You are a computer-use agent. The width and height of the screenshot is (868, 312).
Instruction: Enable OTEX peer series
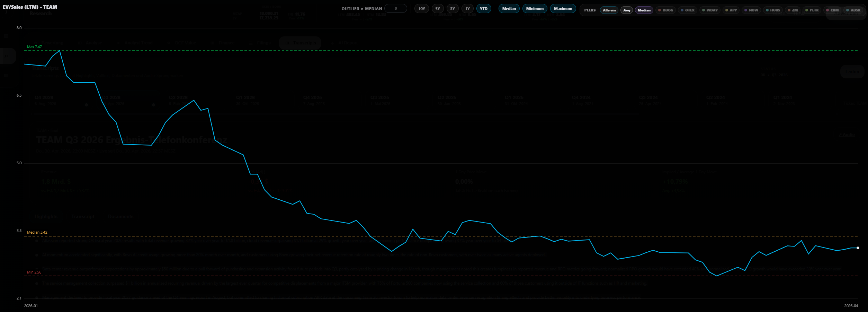click(x=688, y=10)
